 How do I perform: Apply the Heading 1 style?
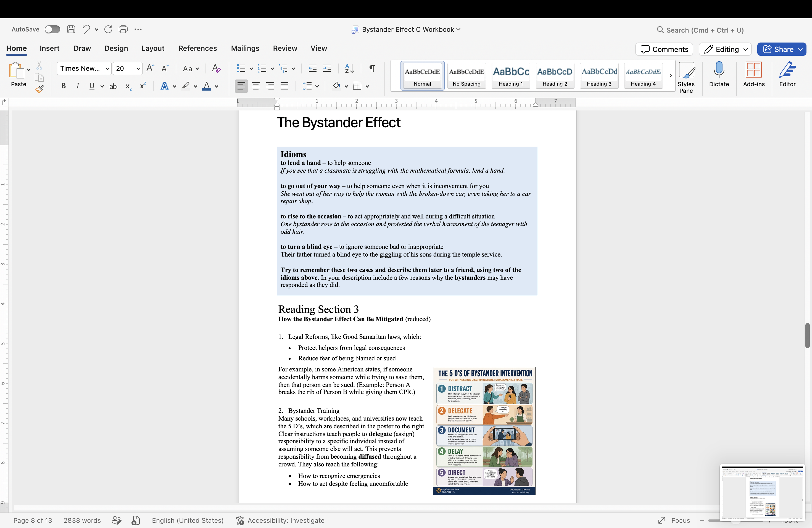coord(511,76)
